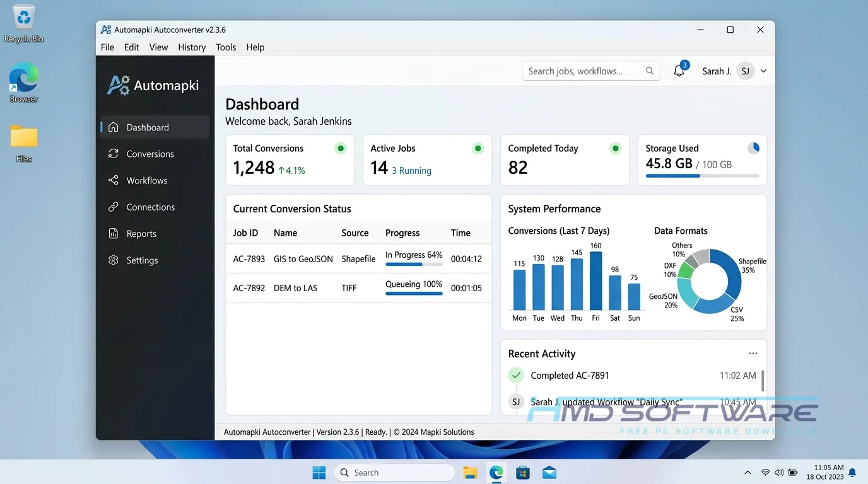Viewport: 868px width, 484px height.
Task: Open the Conversions sidebar section
Action: tap(155, 154)
